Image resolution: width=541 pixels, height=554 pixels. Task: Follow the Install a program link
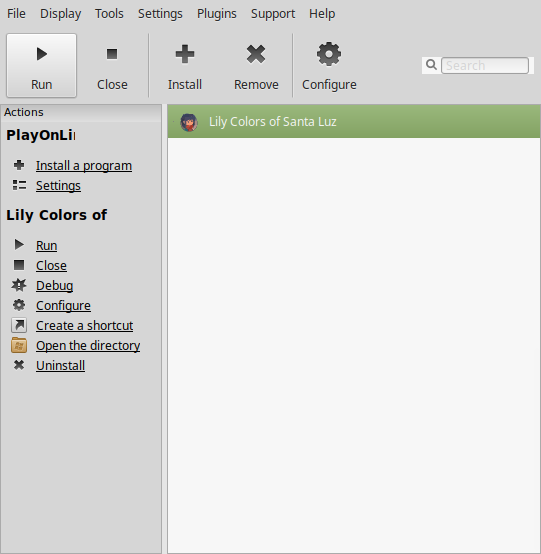[x=84, y=165]
